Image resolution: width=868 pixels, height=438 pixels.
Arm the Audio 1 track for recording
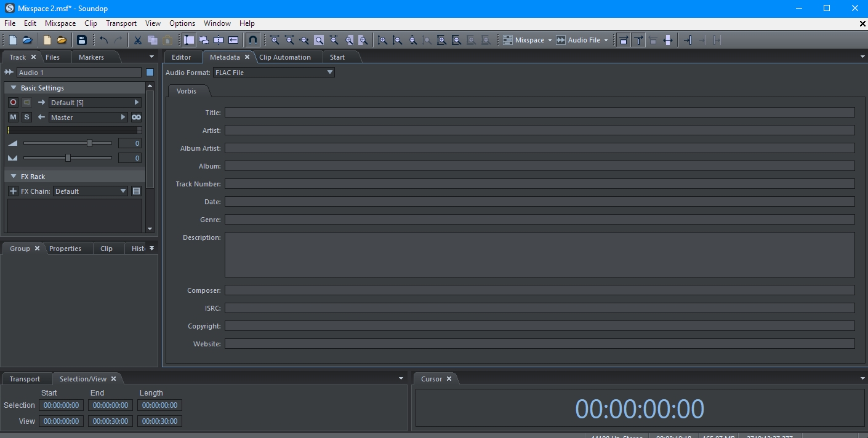[x=13, y=103]
